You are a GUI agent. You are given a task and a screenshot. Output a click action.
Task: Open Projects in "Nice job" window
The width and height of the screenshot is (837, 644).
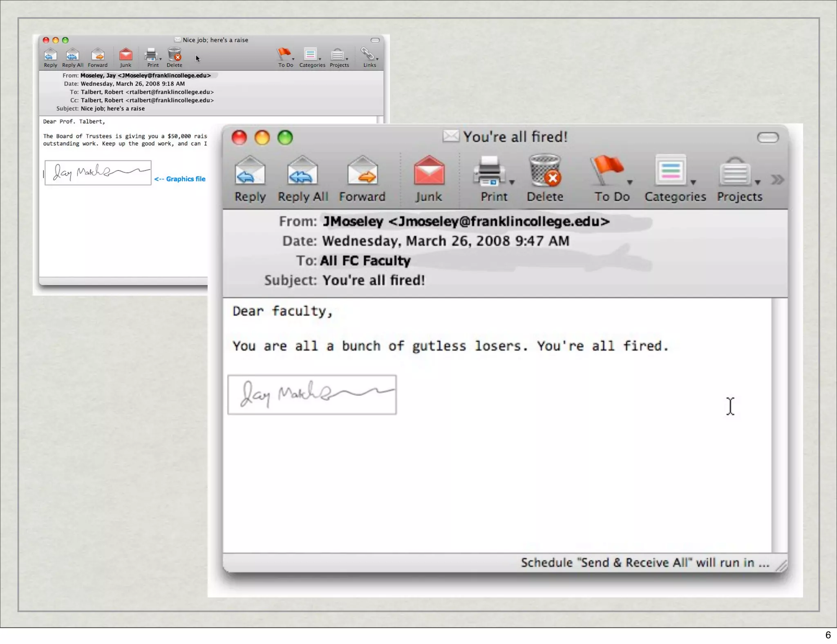339,58
